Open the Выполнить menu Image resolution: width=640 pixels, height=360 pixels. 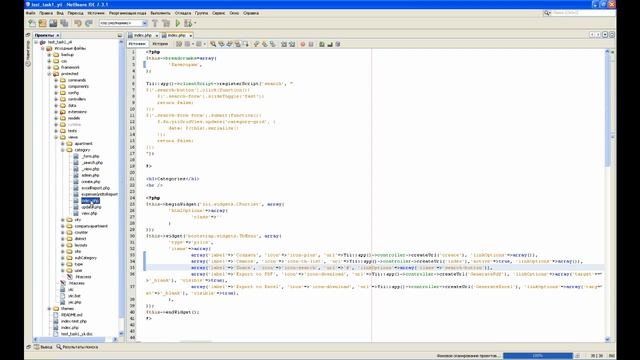[160, 13]
